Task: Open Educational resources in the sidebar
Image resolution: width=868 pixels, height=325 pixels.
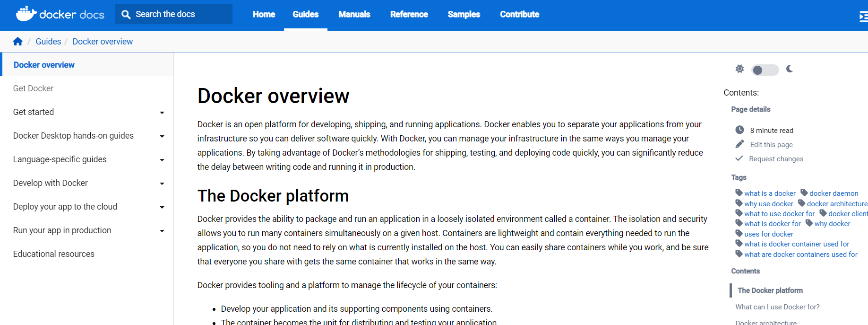Action: pos(54,254)
